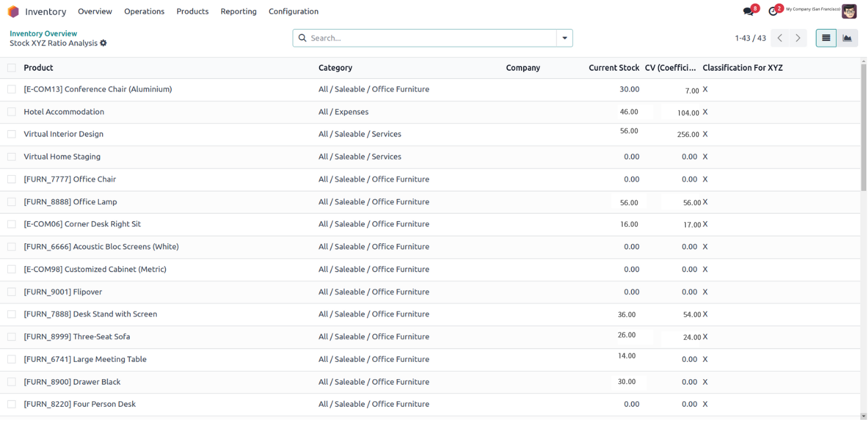Click the Inventory app logo icon
This screenshot has width=868, height=421.
14,12
